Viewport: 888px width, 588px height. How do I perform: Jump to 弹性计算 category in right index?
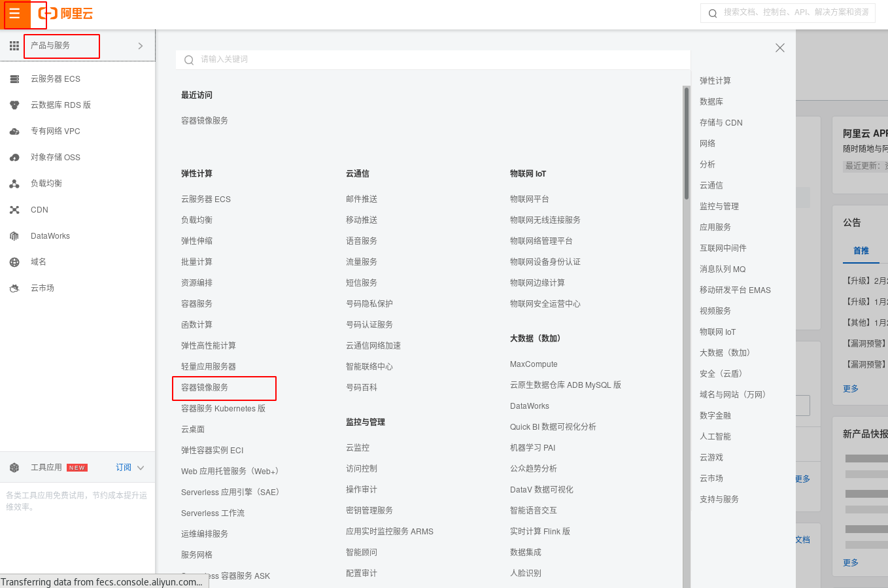click(715, 80)
